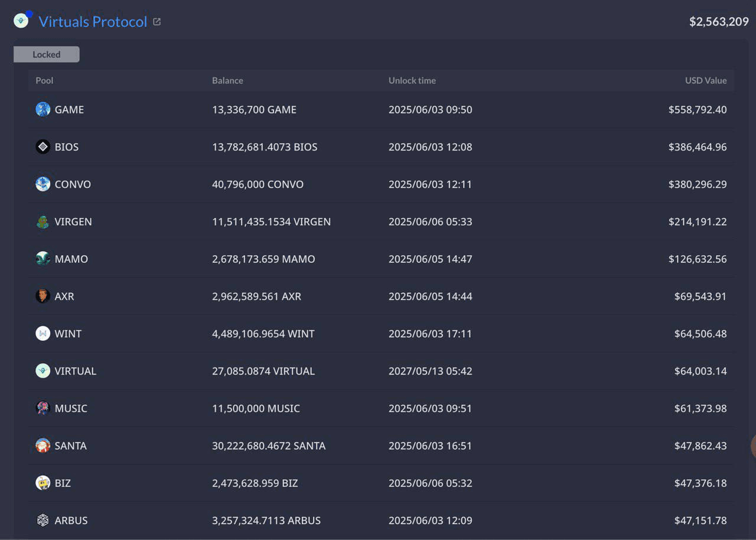Click the VIRTUAL token icon
This screenshot has height=540, width=756.
point(43,371)
